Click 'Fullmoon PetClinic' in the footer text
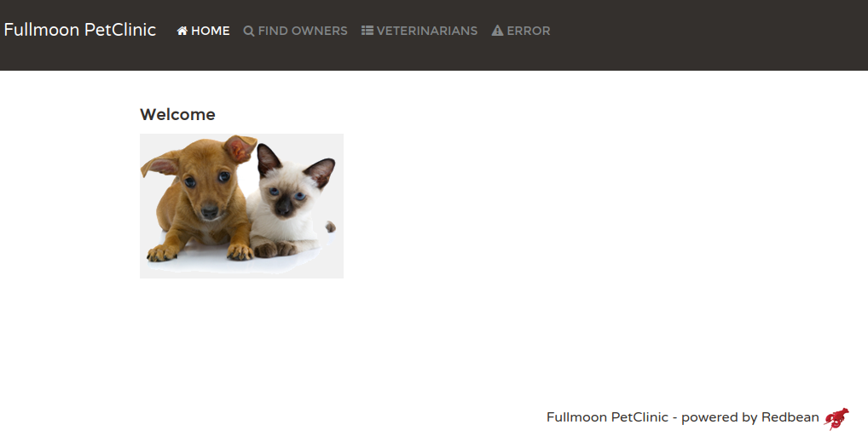Viewport: 868px width, 448px height. pos(607,417)
